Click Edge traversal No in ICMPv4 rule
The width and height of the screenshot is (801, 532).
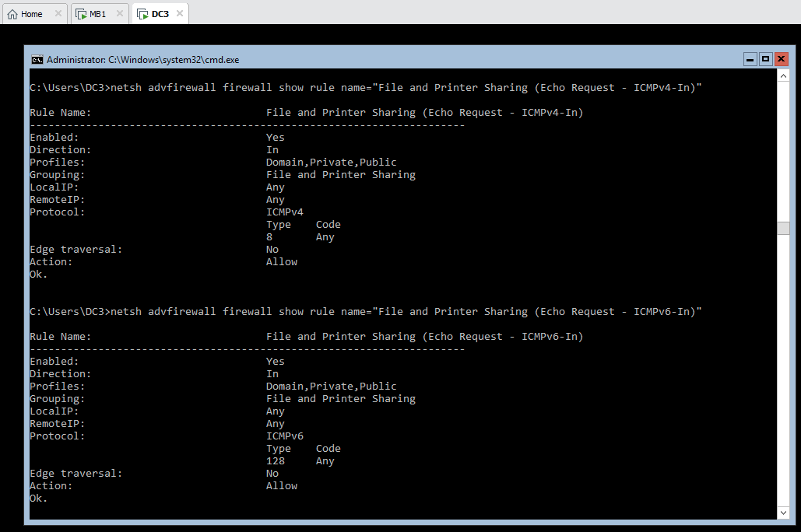[x=272, y=250]
